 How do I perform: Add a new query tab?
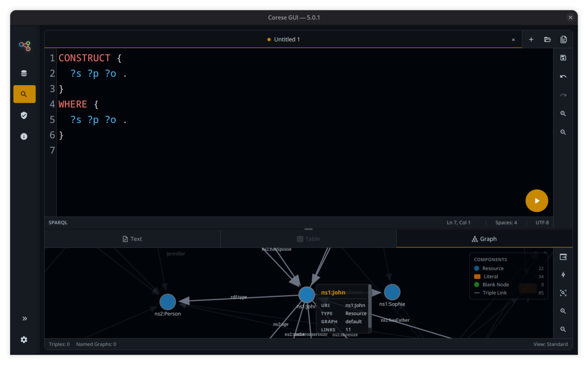point(531,39)
